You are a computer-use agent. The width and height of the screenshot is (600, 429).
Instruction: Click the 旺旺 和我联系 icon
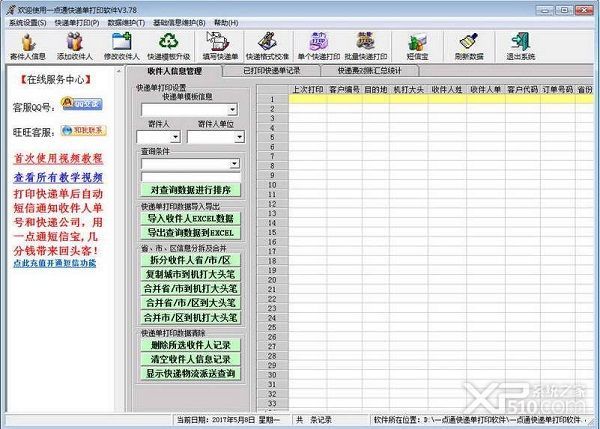pos(83,130)
